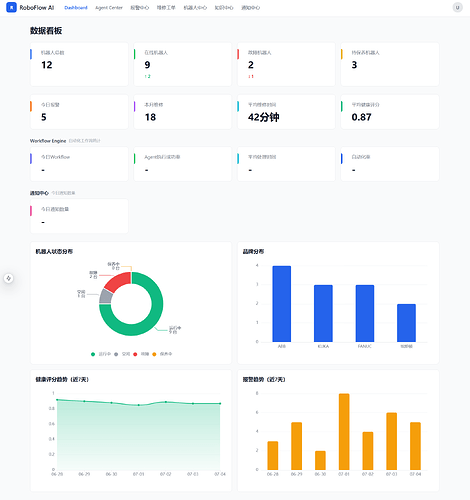The height and width of the screenshot is (500, 470).
Task: Click the 06-28 bar in alarm trend chart
Action: tap(273, 455)
